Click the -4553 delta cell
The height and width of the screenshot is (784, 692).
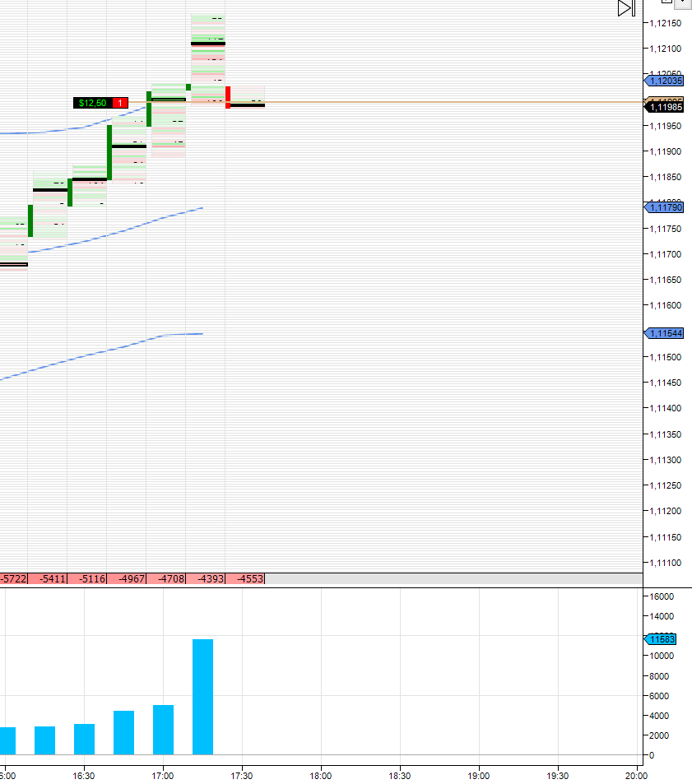point(245,578)
